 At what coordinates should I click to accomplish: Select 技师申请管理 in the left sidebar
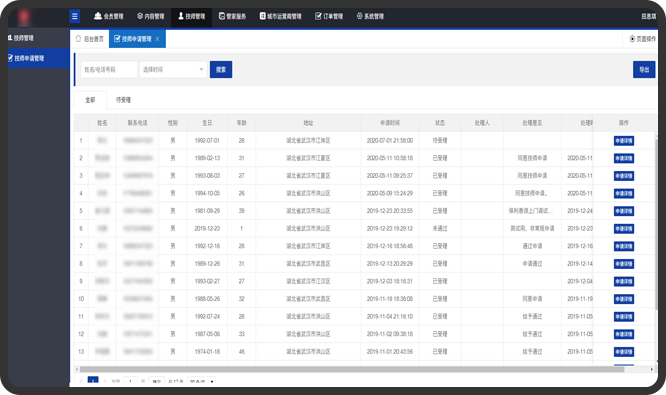pyautogui.click(x=39, y=58)
